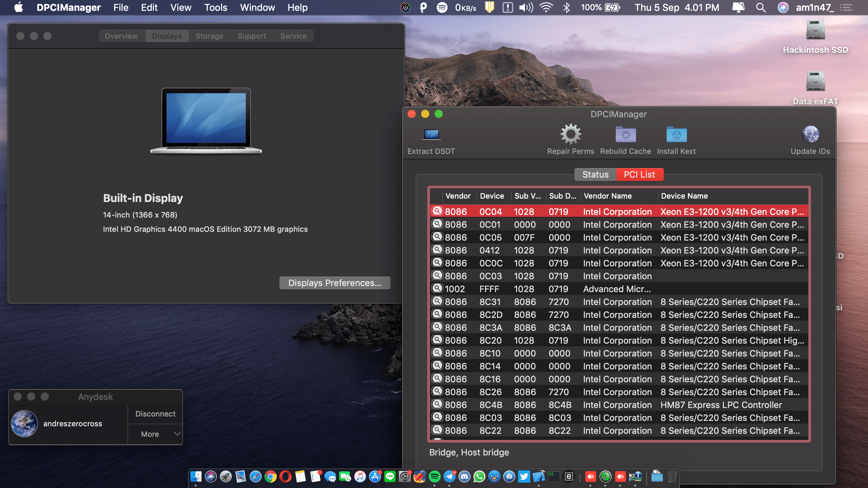The width and height of the screenshot is (868, 488).
Task: Open WhatsApp from the Dock
Action: point(479,476)
